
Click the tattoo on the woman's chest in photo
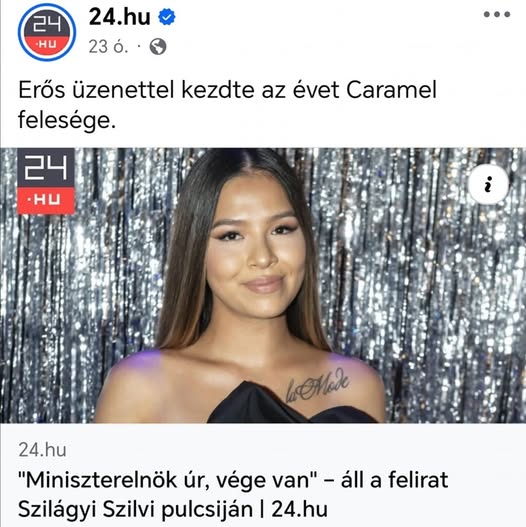point(317,386)
